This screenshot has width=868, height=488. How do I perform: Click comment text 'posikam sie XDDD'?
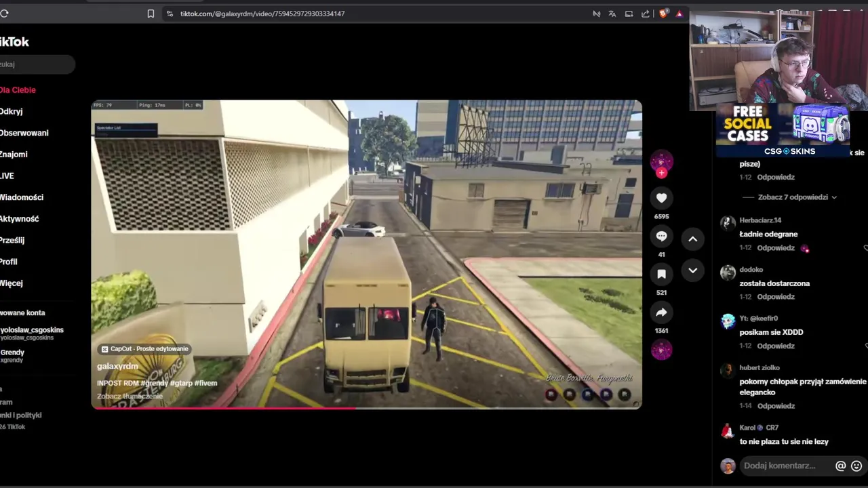771,332
